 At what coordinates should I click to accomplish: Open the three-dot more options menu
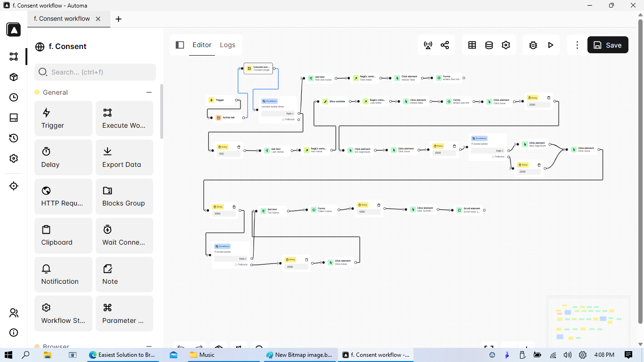[577, 45]
